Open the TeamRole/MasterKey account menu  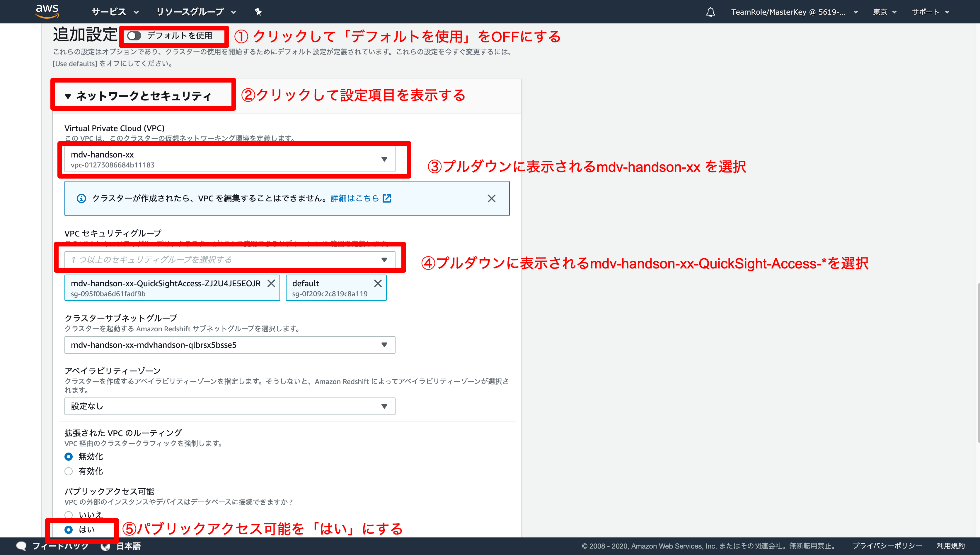point(794,12)
